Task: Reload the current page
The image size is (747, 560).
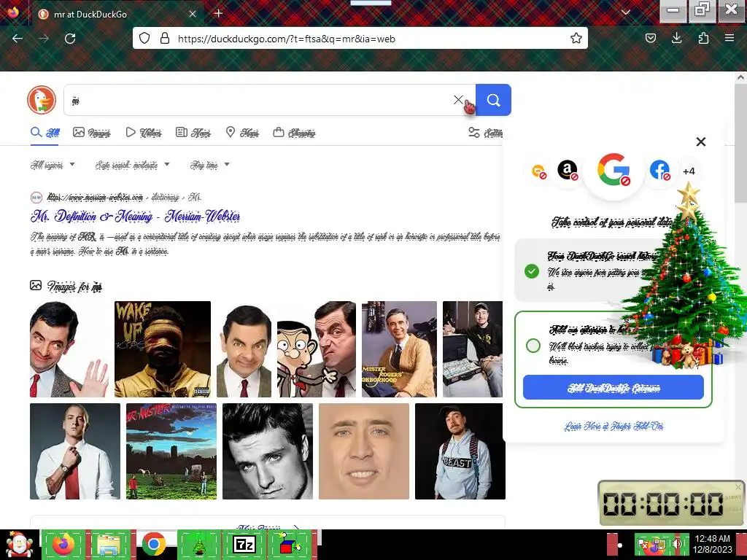Action: click(70, 39)
